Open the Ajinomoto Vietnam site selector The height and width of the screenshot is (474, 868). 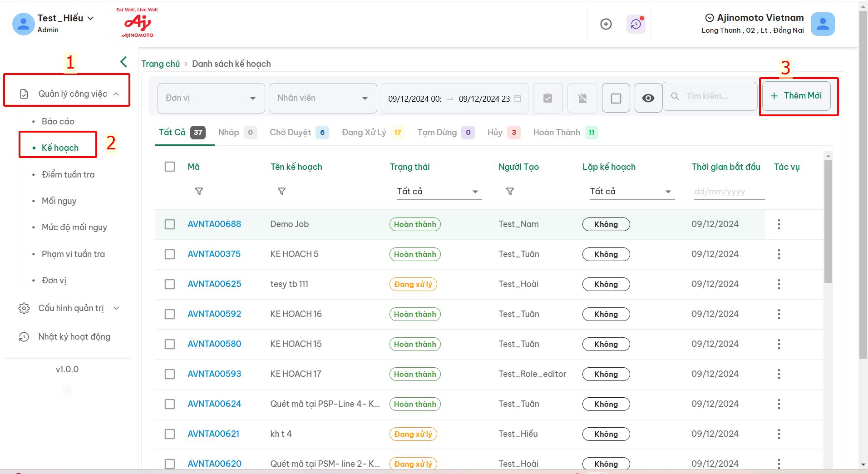[x=754, y=18]
